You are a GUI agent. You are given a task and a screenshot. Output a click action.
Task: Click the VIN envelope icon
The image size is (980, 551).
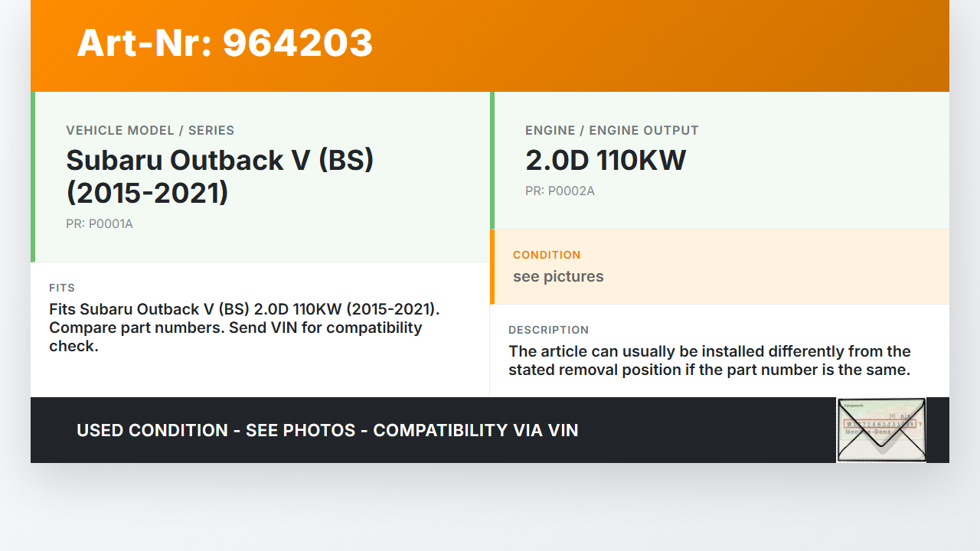click(881, 430)
